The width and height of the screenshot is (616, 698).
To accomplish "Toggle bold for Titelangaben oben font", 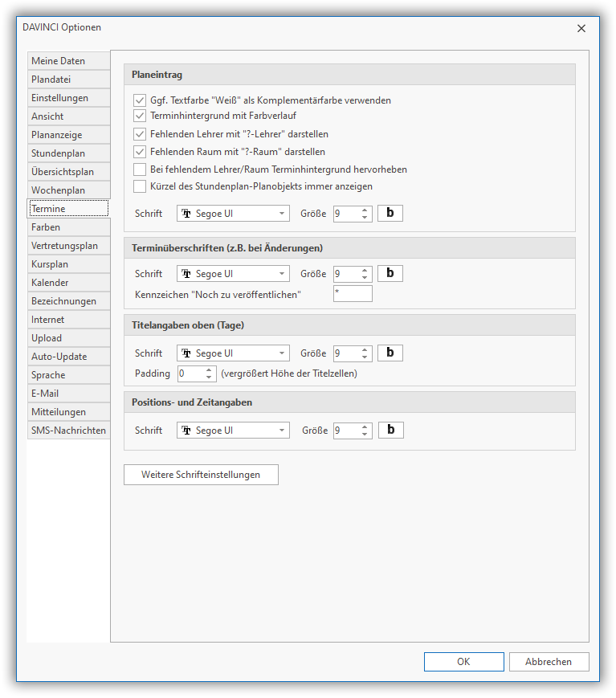I will (390, 353).
